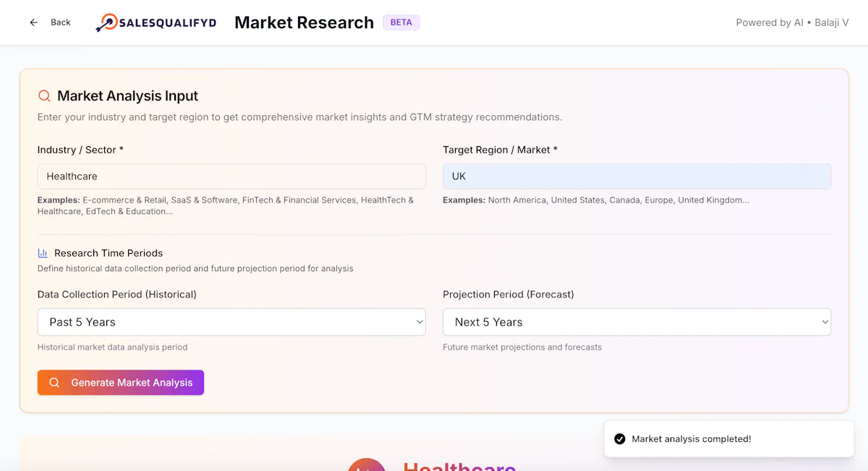Click the Research Time Periods heading

click(109, 253)
